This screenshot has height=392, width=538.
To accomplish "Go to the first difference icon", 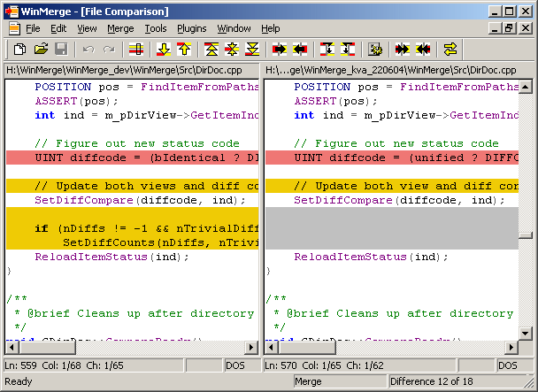I will point(211,50).
